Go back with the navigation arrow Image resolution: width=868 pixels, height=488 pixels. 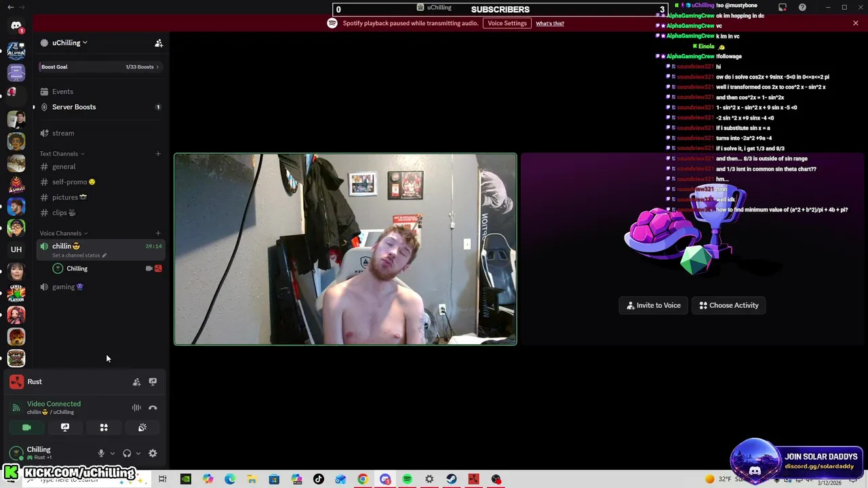11,7
